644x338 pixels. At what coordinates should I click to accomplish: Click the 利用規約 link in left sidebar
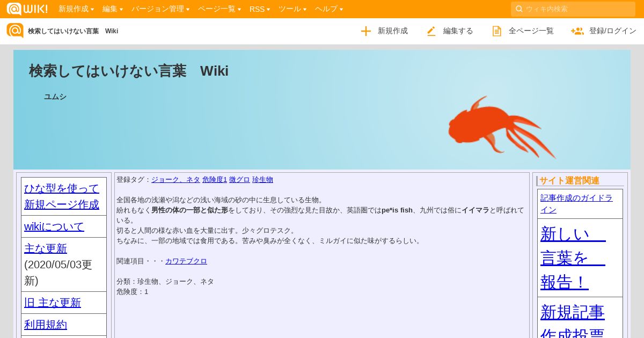tap(46, 325)
